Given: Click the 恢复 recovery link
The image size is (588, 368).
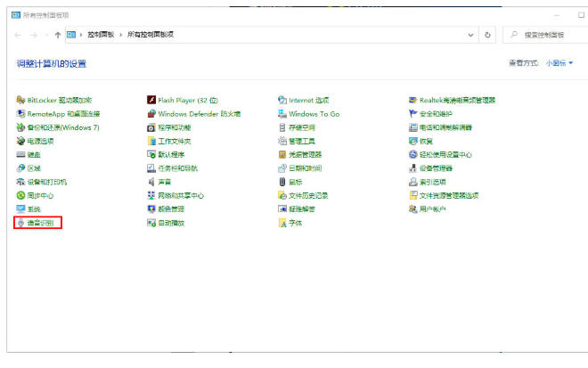Looking at the screenshot, I should point(426,141).
